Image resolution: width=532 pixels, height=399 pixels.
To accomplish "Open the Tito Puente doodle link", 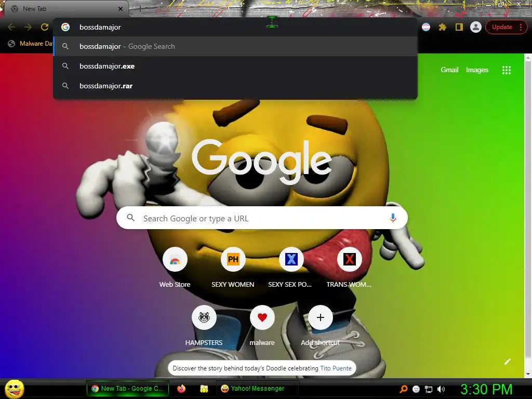I will (336, 368).
